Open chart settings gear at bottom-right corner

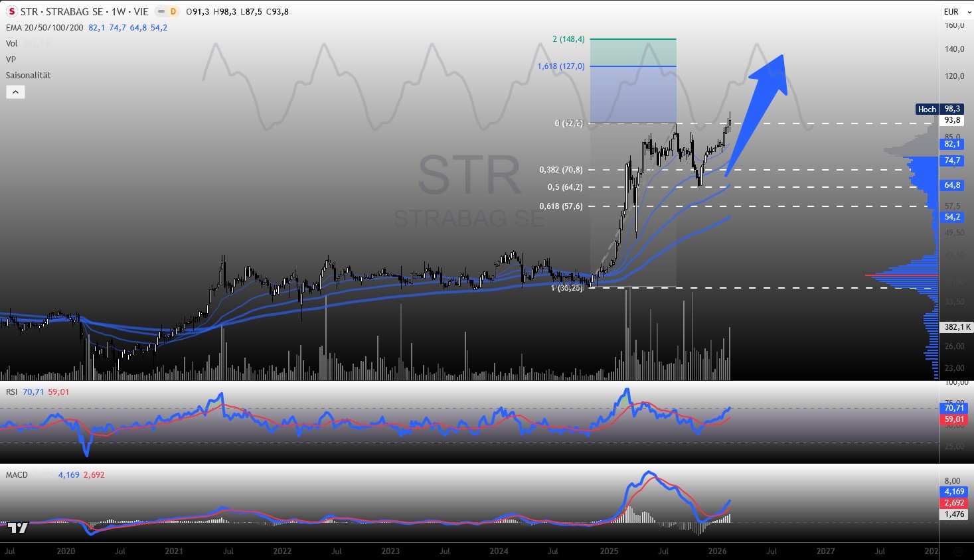[x=957, y=551]
